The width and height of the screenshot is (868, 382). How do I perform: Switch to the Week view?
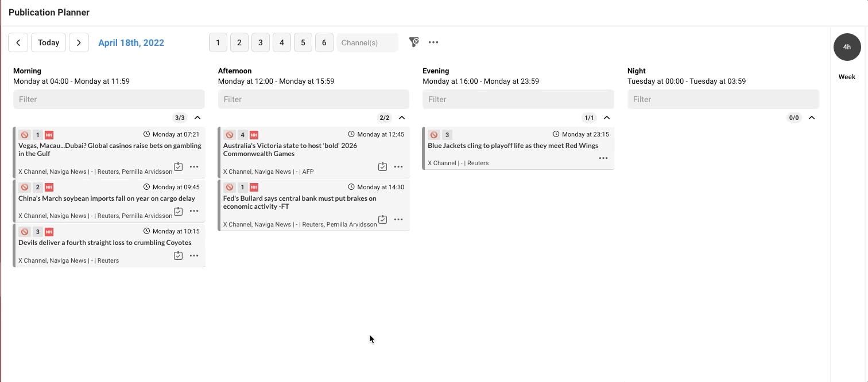click(847, 77)
